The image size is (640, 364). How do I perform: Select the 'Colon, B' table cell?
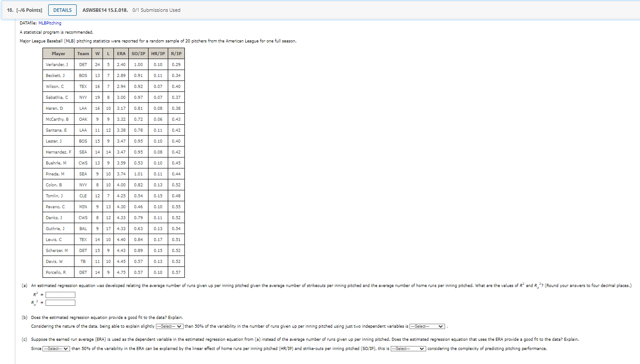click(58, 185)
